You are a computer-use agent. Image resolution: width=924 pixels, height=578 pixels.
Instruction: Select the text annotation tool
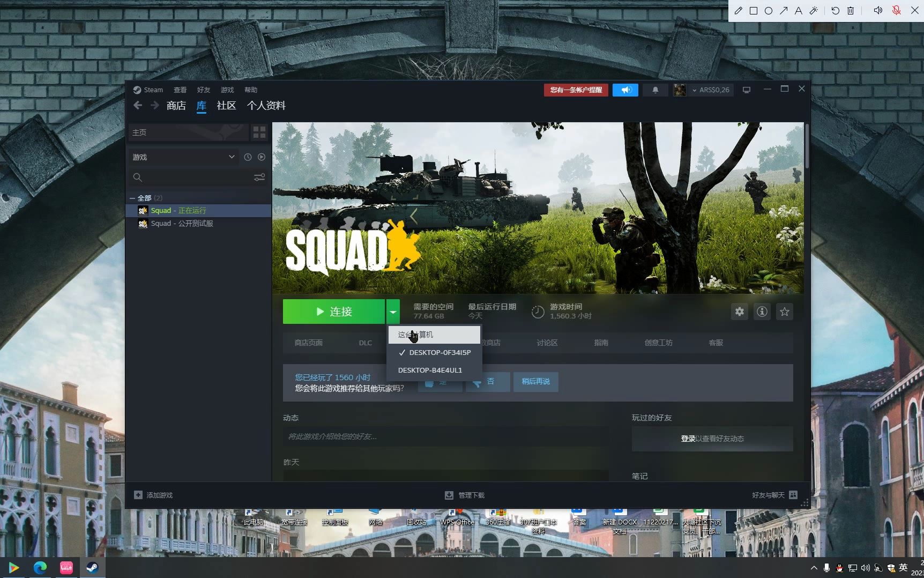798,11
